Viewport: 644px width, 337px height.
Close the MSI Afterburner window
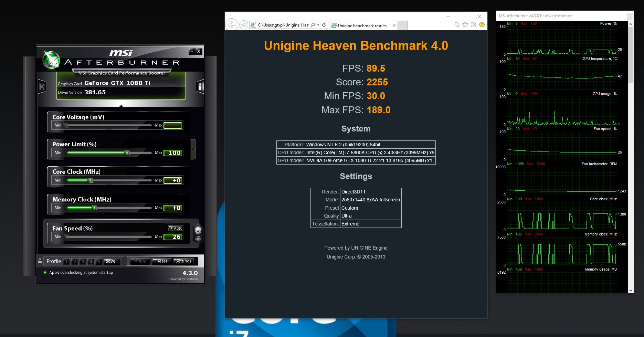[x=199, y=51]
